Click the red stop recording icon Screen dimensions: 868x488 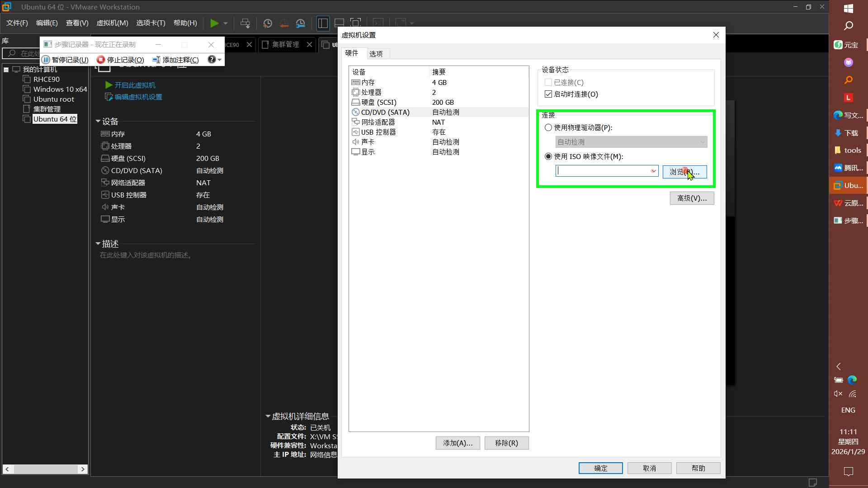coord(100,60)
